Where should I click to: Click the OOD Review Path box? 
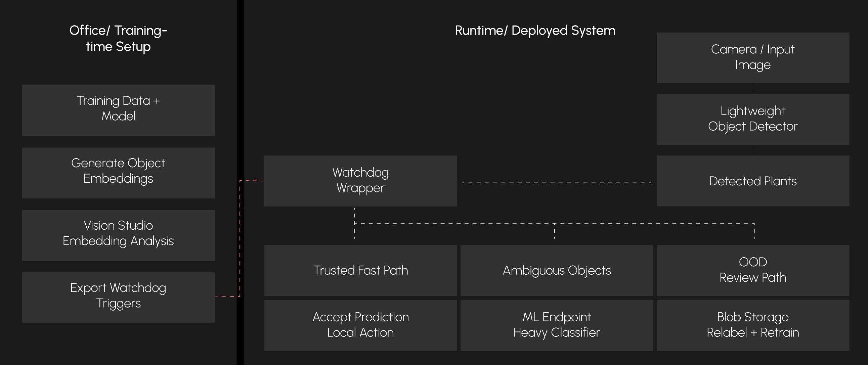pos(753,271)
